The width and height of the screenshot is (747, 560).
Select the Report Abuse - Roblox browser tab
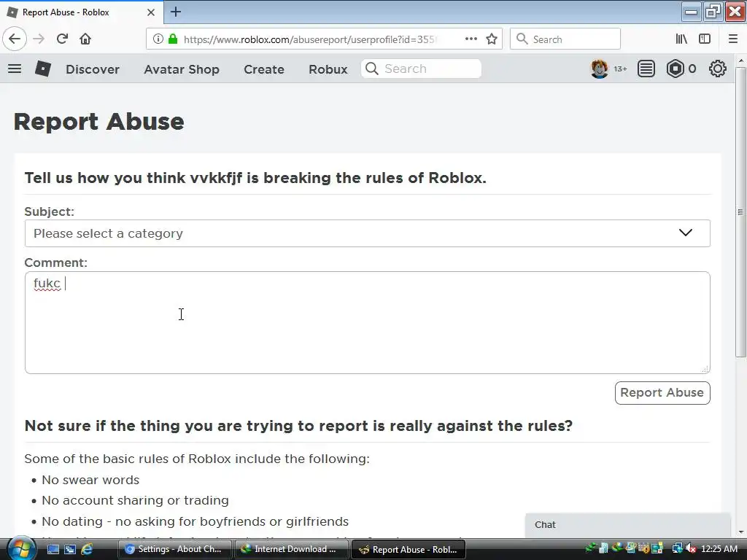point(81,12)
